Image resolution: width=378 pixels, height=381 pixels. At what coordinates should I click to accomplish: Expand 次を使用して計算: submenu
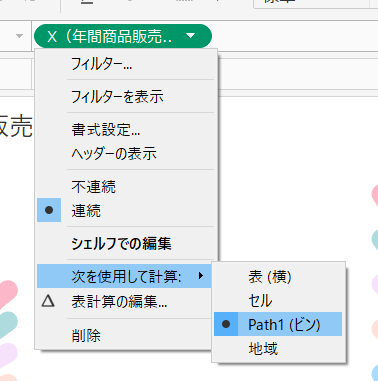[x=124, y=276]
